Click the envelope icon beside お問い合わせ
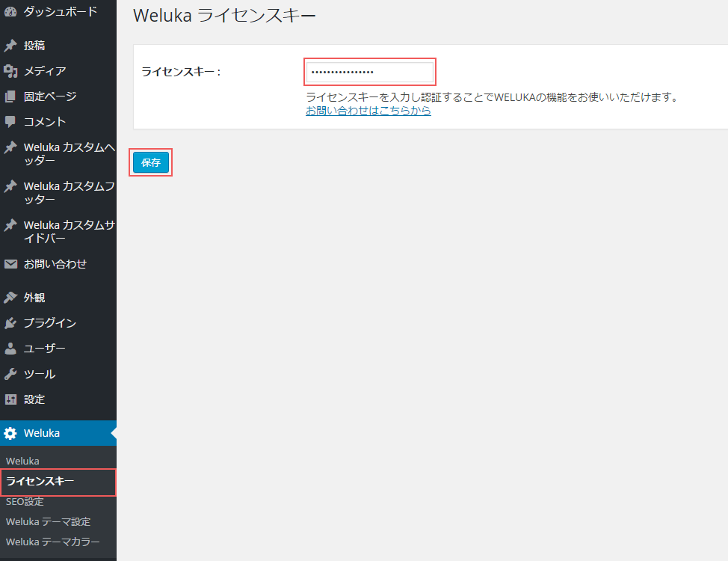The height and width of the screenshot is (561, 728). [10, 264]
